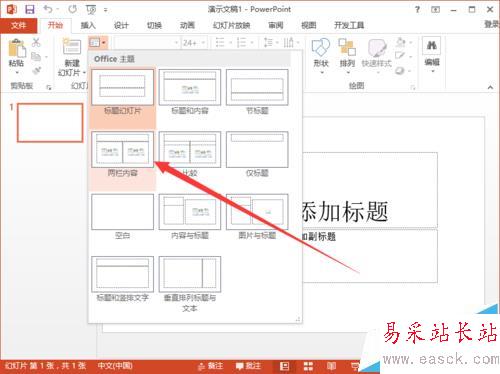Click the slide Layout button
The height and width of the screenshot is (374, 500).
pos(98,43)
